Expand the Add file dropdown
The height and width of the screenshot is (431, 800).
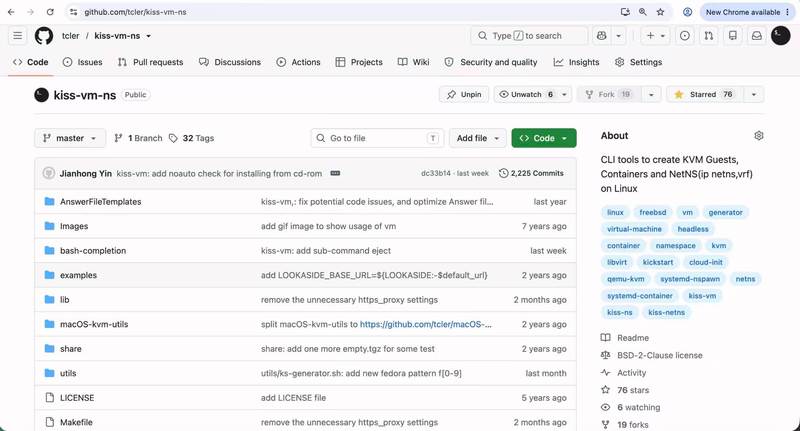coord(478,138)
